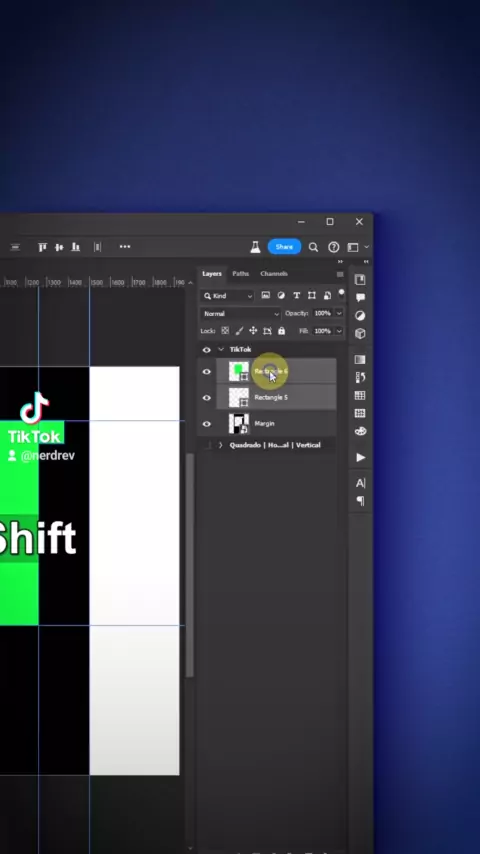Click the beaker beta features icon
480x854 pixels.
[x=255, y=247]
